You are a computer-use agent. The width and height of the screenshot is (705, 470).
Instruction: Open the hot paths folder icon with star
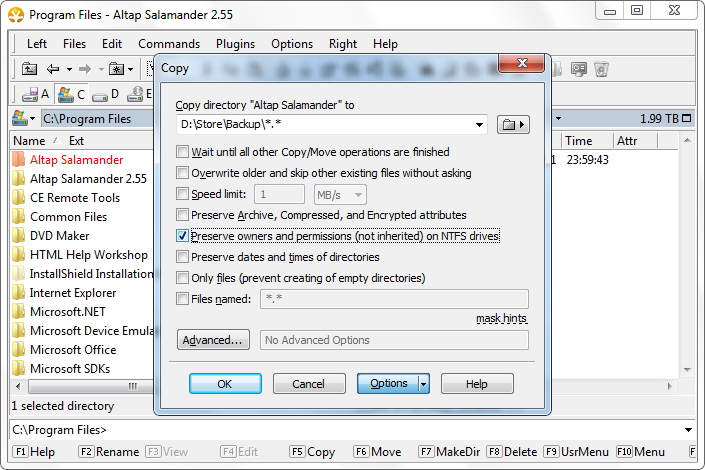pos(116,69)
